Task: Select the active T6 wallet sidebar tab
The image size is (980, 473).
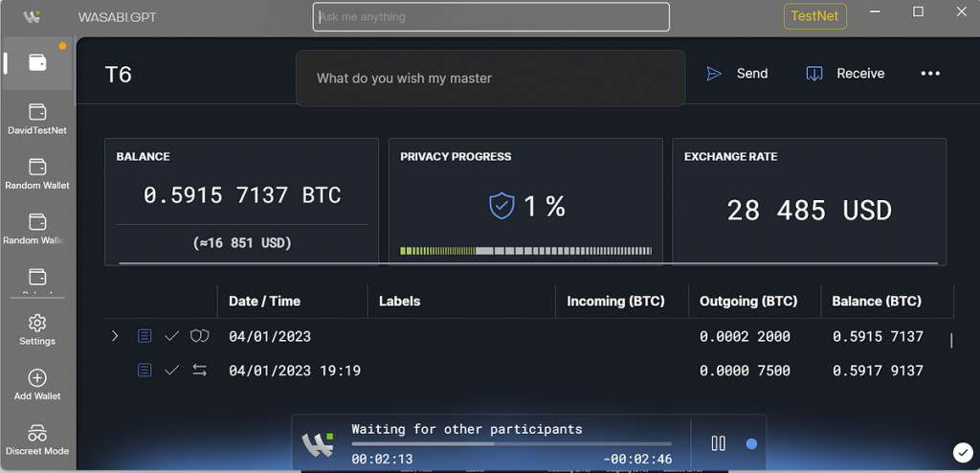Action: (x=37, y=63)
